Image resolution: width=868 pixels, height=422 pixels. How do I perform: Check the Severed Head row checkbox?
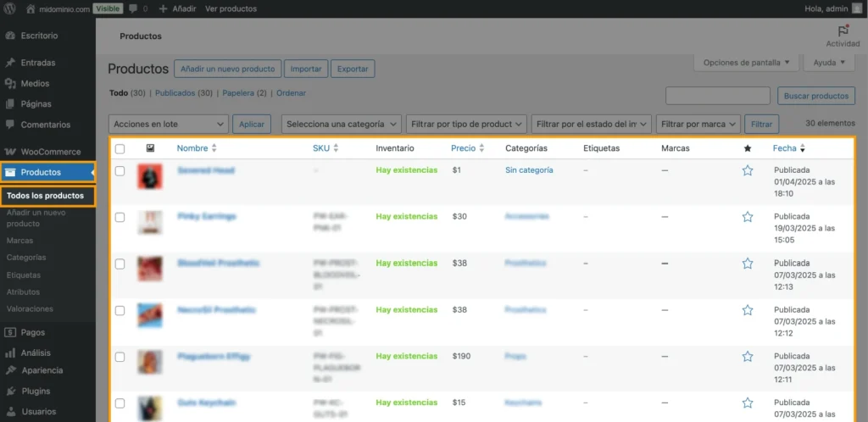tap(120, 171)
